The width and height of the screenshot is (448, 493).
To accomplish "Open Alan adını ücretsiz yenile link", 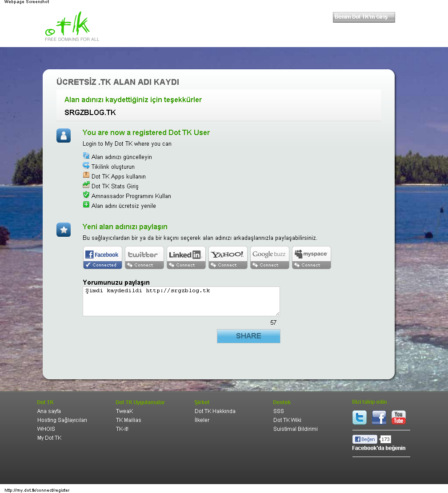I will click(x=124, y=206).
